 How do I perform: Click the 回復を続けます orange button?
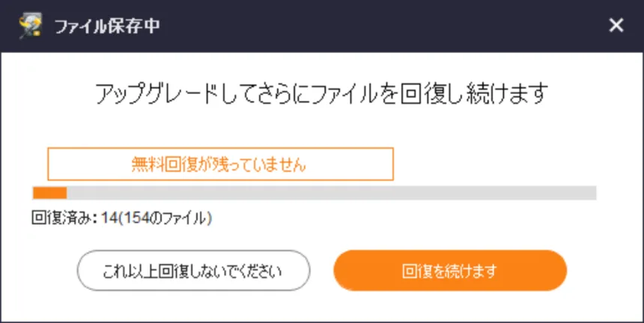(x=450, y=271)
